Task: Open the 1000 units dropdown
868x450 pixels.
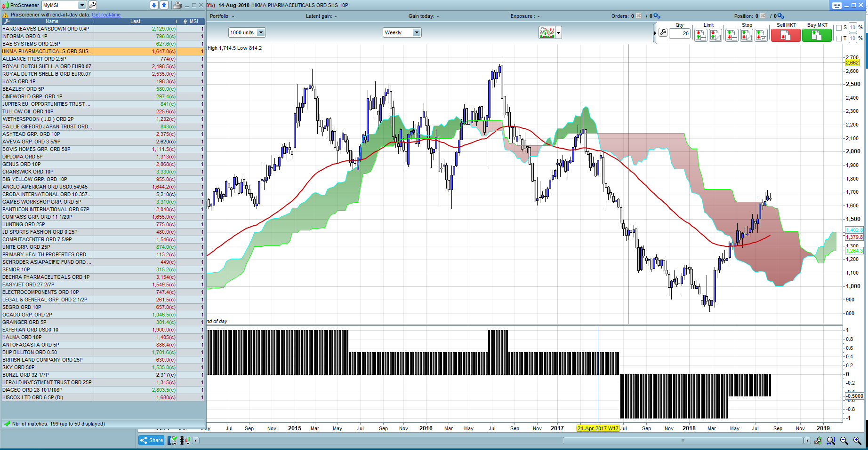Action: click(x=261, y=32)
